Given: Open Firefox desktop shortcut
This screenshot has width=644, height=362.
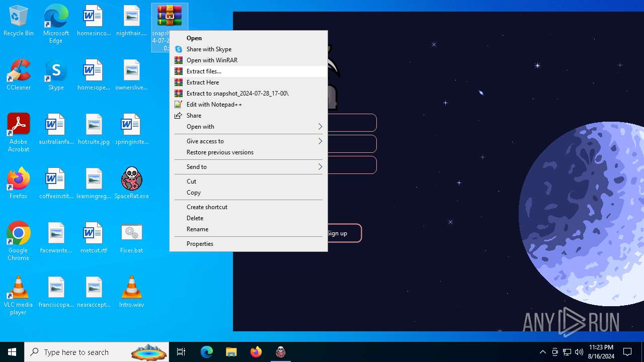Looking at the screenshot, I should (x=19, y=184).
